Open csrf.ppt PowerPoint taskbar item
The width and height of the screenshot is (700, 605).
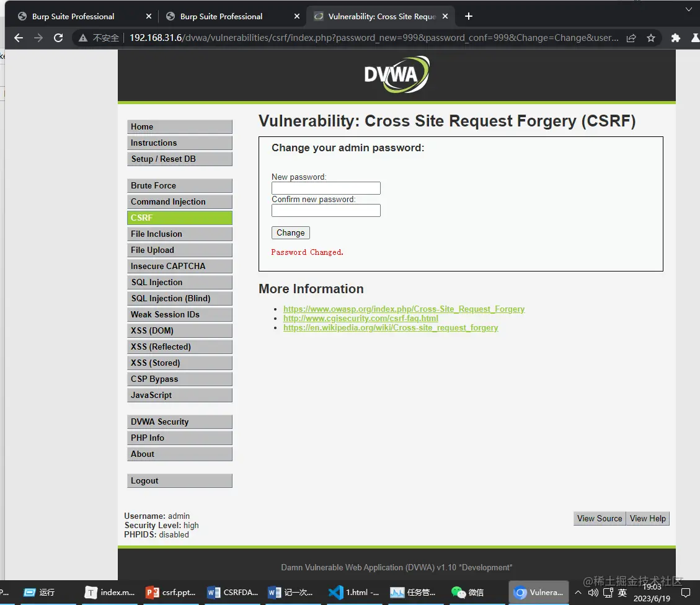click(171, 593)
